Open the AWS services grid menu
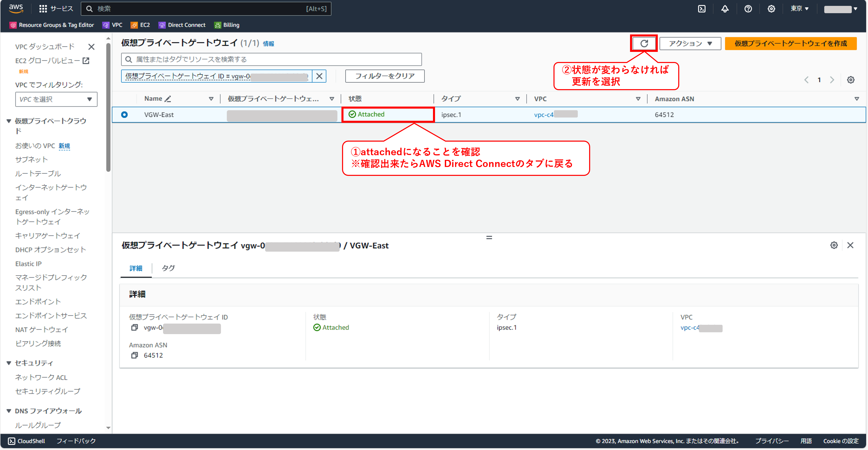868x450 pixels. pos(43,9)
